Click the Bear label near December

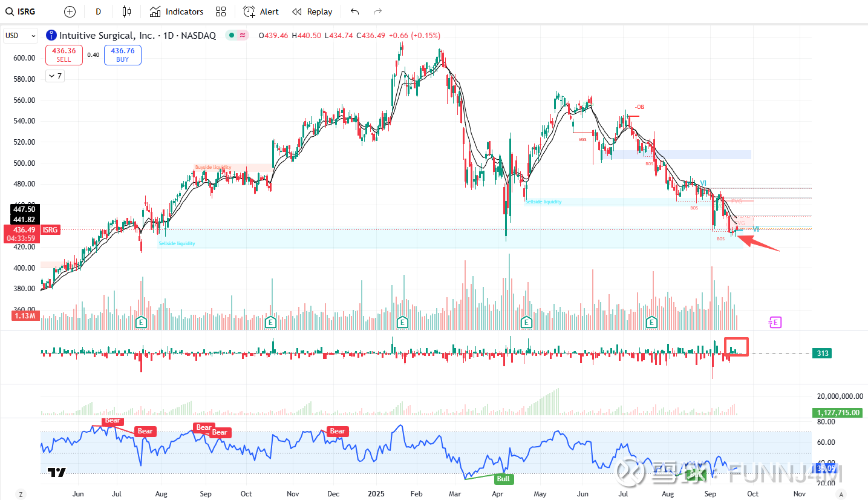338,431
